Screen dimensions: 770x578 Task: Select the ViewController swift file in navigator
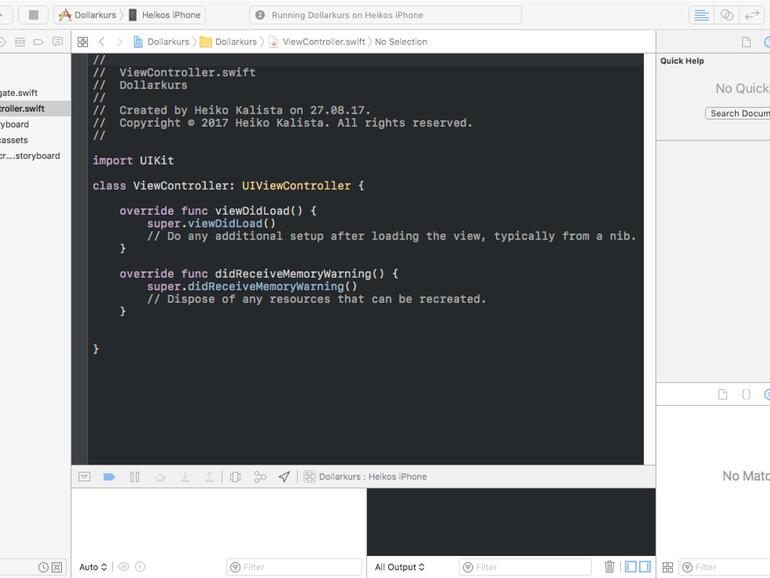[x=22, y=109]
